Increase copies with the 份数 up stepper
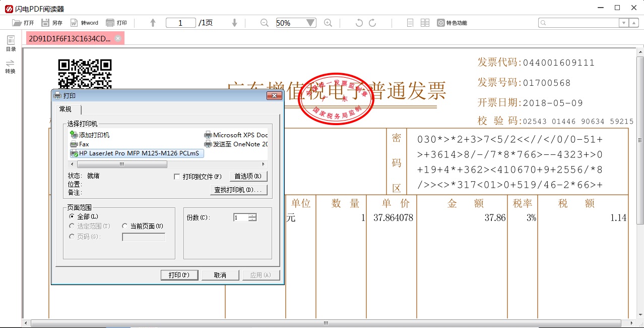The height and width of the screenshot is (328, 644). click(x=251, y=214)
